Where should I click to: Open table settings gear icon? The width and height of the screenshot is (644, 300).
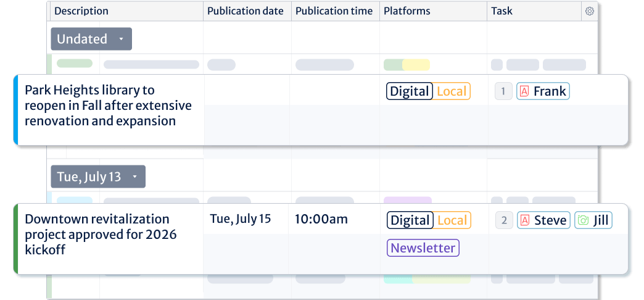point(589,12)
